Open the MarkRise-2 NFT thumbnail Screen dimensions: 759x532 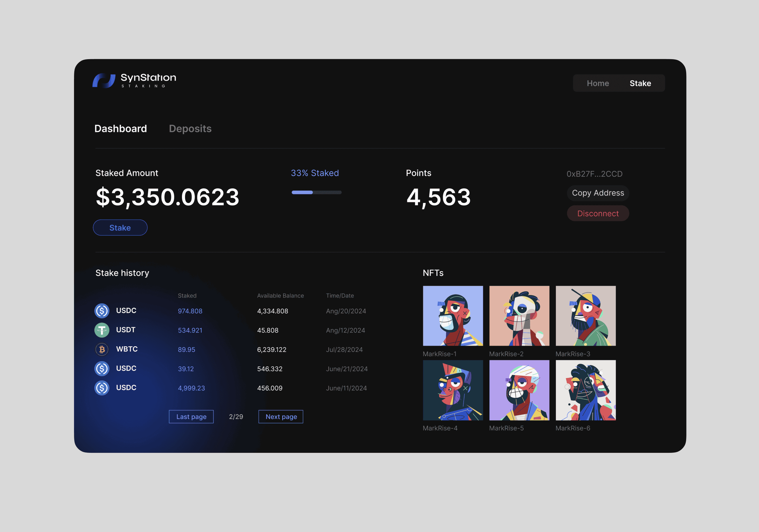pos(519,316)
